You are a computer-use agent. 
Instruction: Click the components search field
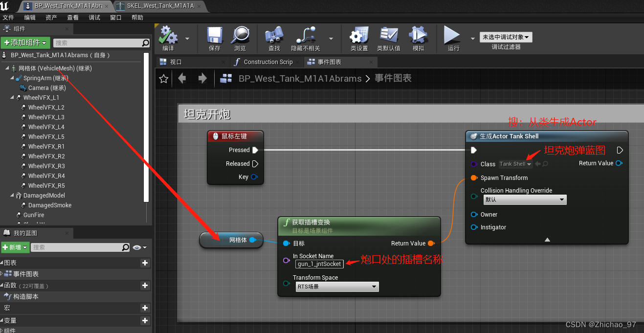pyautogui.click(x=101, y=43)
